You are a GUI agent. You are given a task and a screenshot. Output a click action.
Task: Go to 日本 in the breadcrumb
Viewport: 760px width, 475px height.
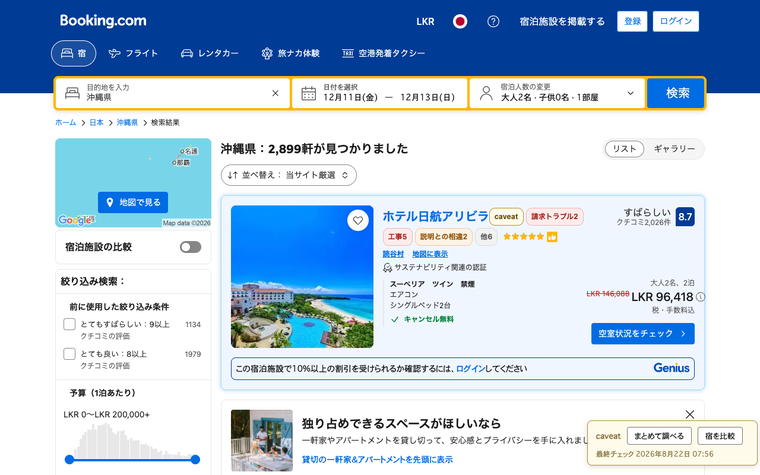click(96, 123)
